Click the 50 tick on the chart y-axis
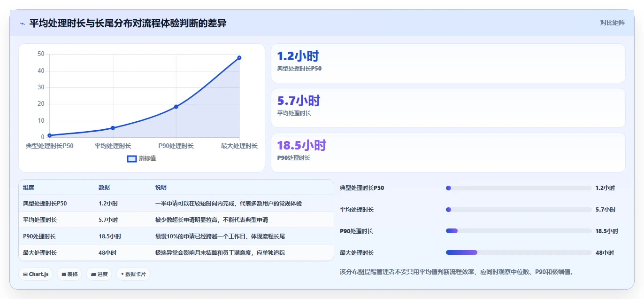 (x=41, y=54)
